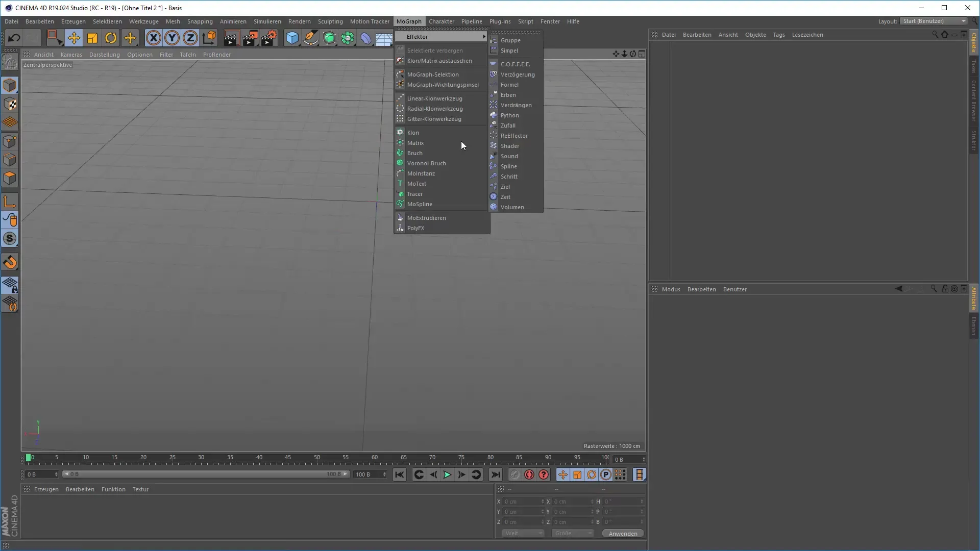Choose MoGraph-Selektion entry
Viewport: 980px width, 551px height.
click(442, 74)
